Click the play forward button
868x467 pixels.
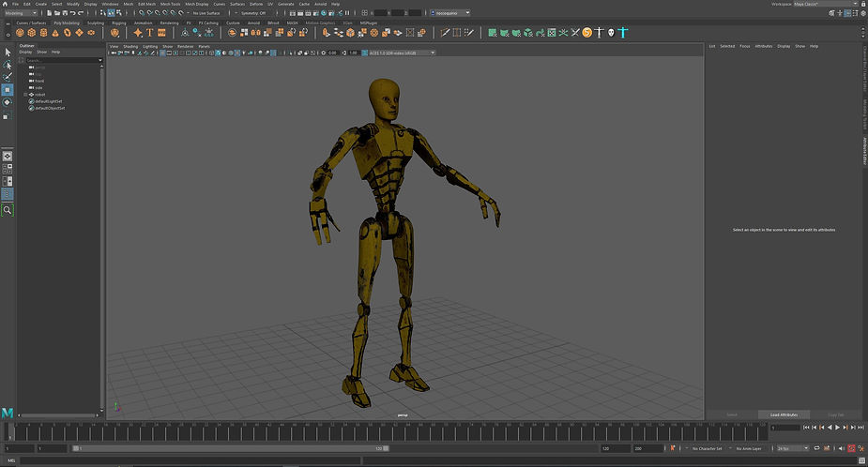point(837,428)
